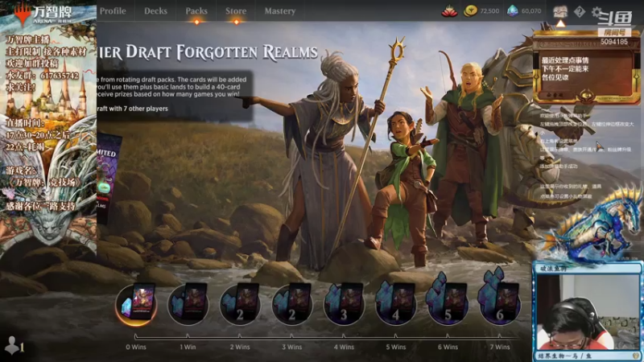Screen dimensions: 644x362
Task: Open the Packs tab
Action: [196, 11]
